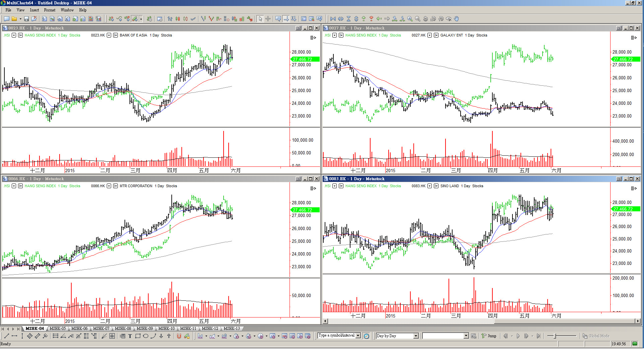Open yellow folder icon in toolbar
The height and width of the screenshot is (354, 644).
(x=14, y=19)
